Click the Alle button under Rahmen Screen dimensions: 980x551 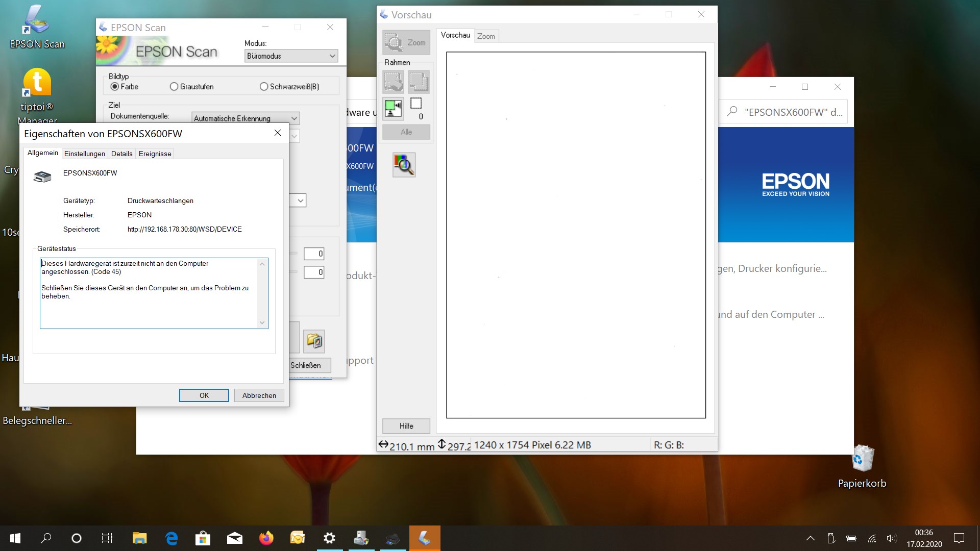[406, 132]
